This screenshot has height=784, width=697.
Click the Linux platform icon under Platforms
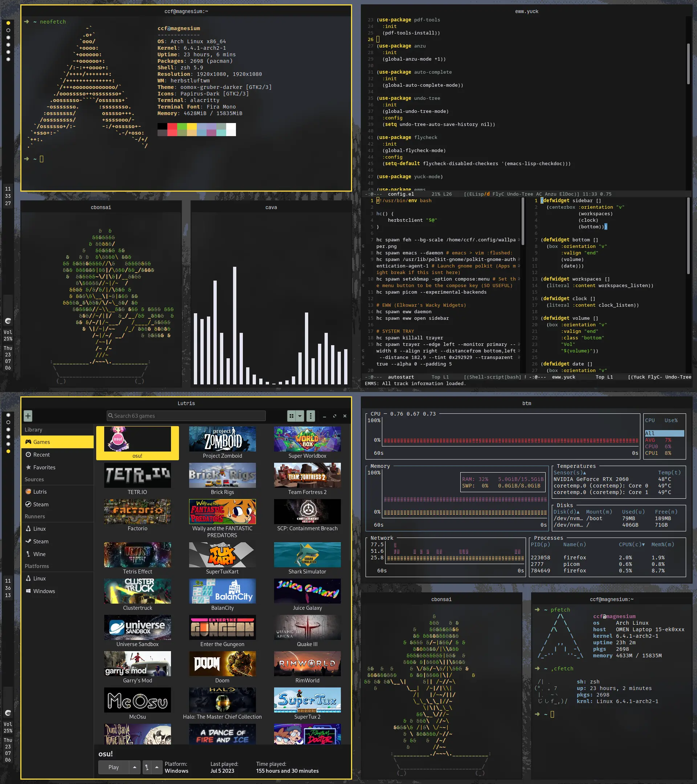pyautogui.click(x=28, y=579)
